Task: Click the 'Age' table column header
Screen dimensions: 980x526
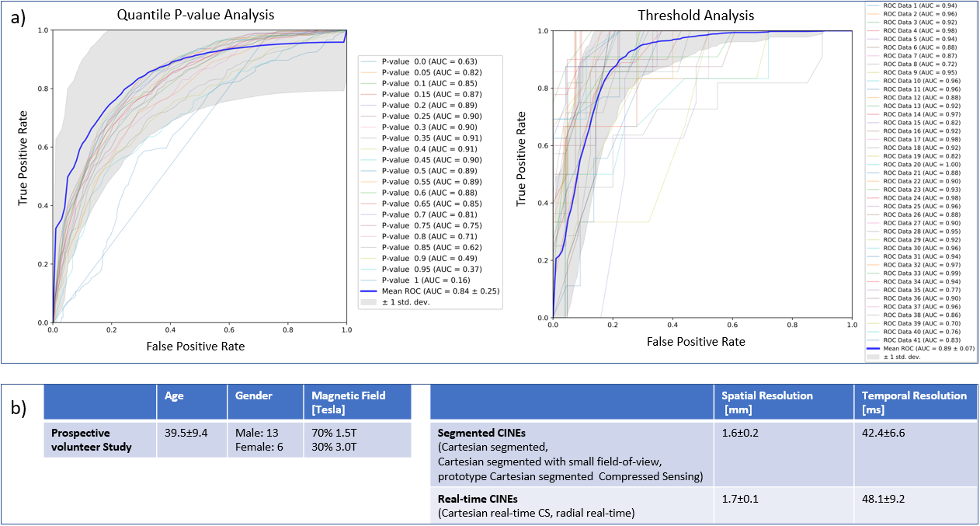Action: coord(174,395)
